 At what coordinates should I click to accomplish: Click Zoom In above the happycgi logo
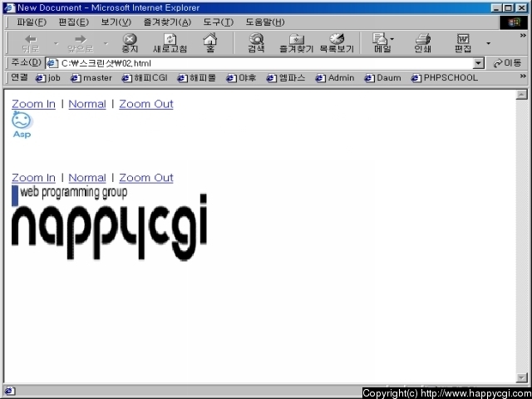click(x=33, y=178)
